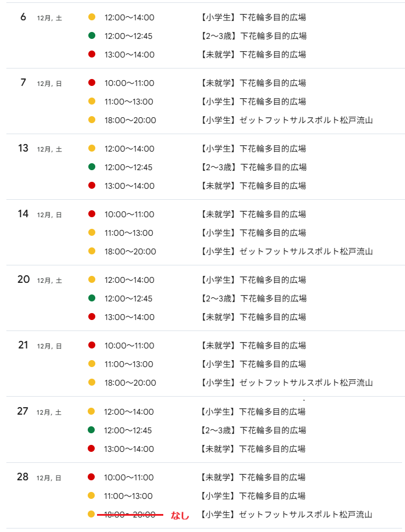The image size is (405, 532).
Task: Select date 21 heading in agenda
Action: click(23, 345)
